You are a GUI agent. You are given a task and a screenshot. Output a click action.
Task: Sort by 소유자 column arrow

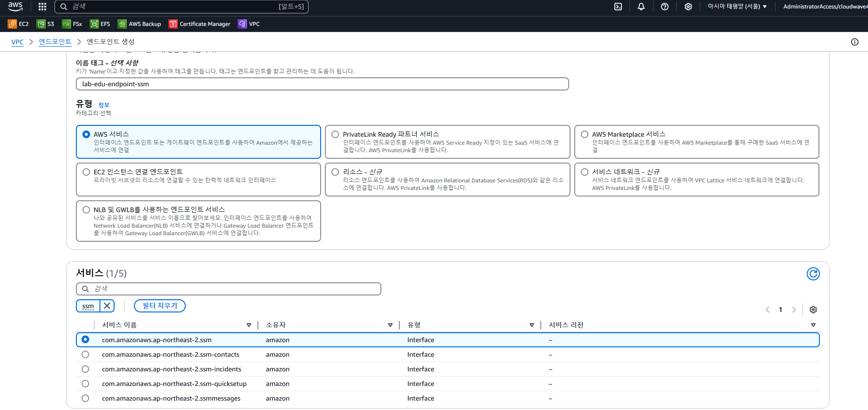click(390, 325)
